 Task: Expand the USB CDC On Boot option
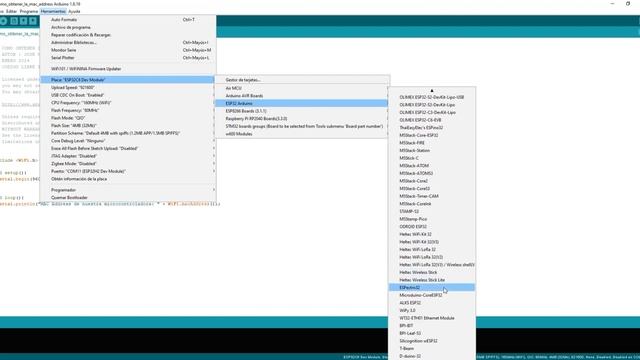pyautogui.click(x=127, y=95)
